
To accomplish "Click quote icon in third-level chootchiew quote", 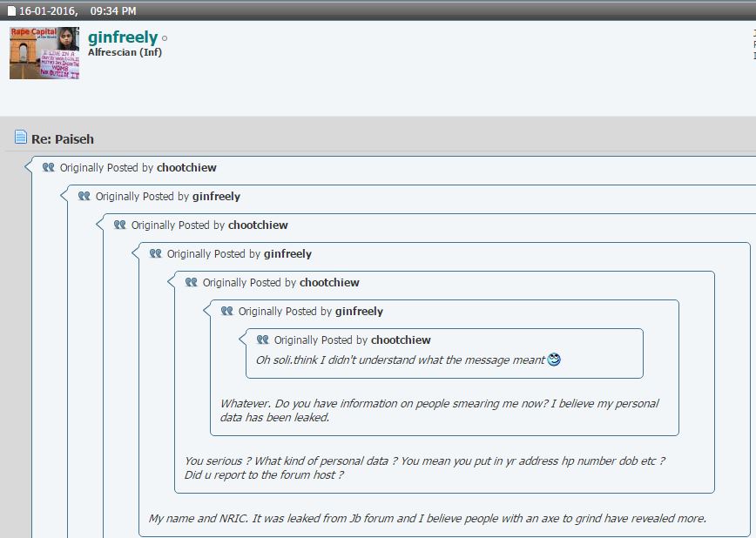I will pos(120,225).
